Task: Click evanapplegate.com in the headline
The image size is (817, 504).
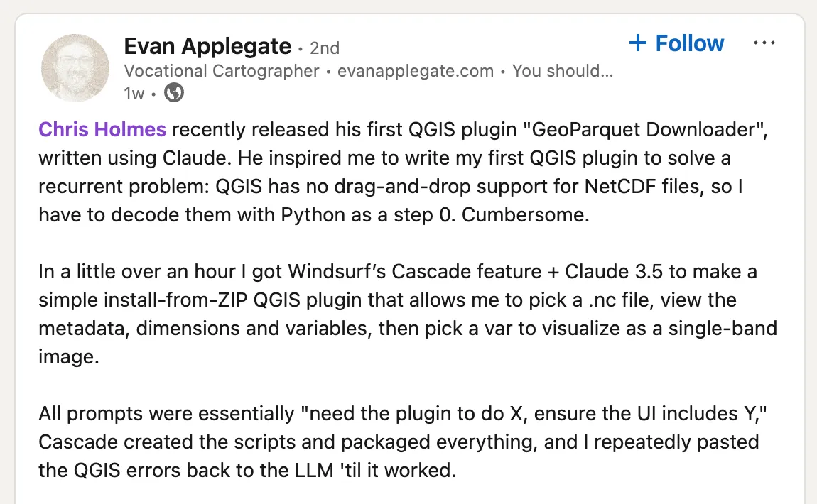Action: [415, 71]
